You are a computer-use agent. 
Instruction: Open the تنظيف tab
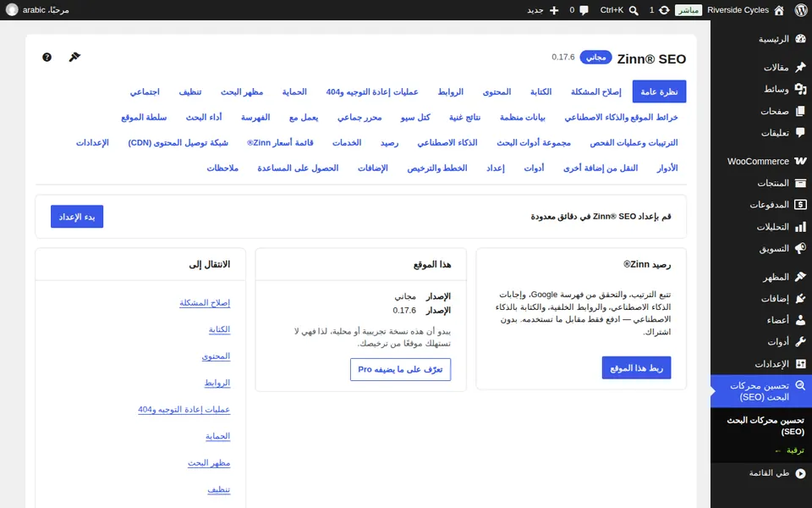point(190,91)
